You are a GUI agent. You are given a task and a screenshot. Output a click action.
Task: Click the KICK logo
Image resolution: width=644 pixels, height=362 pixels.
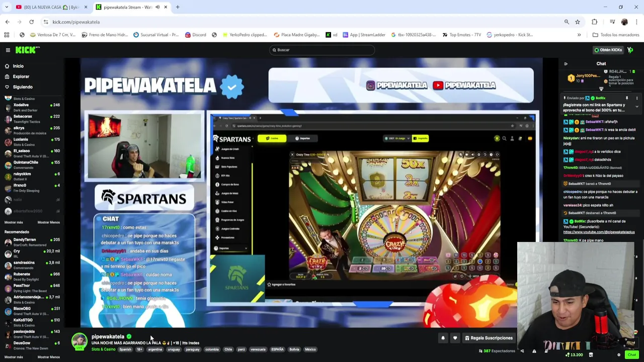tap(27, 50)
